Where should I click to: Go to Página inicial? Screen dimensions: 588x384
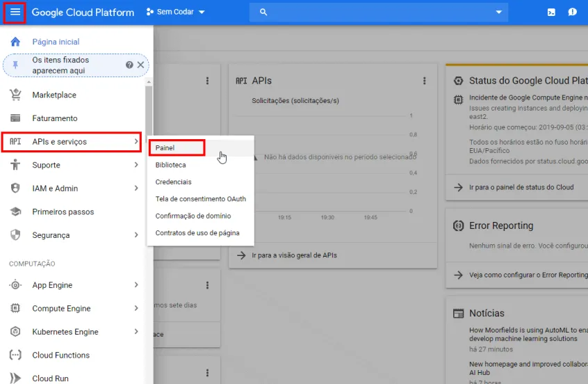(x=56, y=42)
